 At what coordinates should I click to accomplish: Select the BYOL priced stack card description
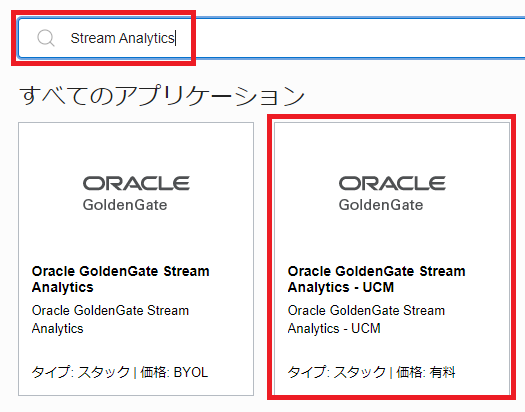[x=110, y=319]
